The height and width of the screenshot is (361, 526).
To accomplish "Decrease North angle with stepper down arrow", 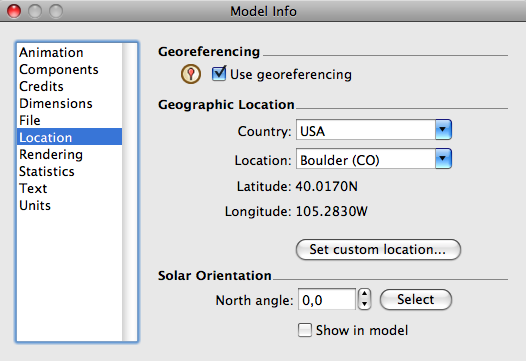I will [x=364, y=305].
